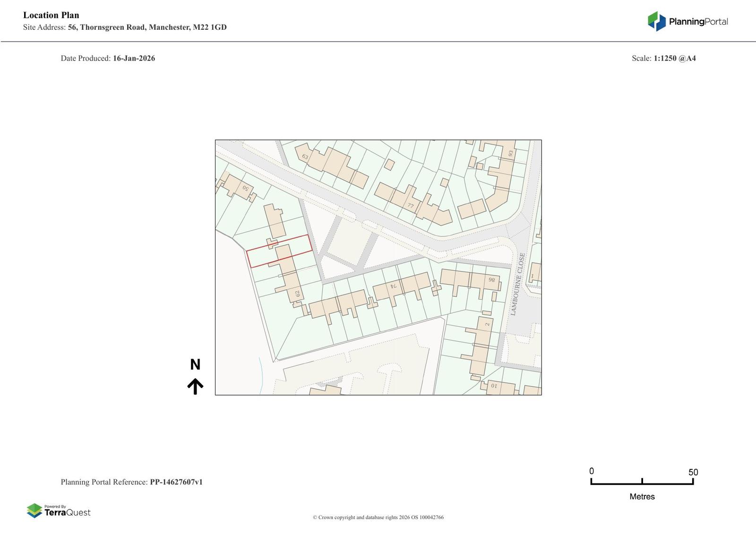Screen dimensions: 756x535
Task: Click the scale bar line
Action: coord(642,483)
